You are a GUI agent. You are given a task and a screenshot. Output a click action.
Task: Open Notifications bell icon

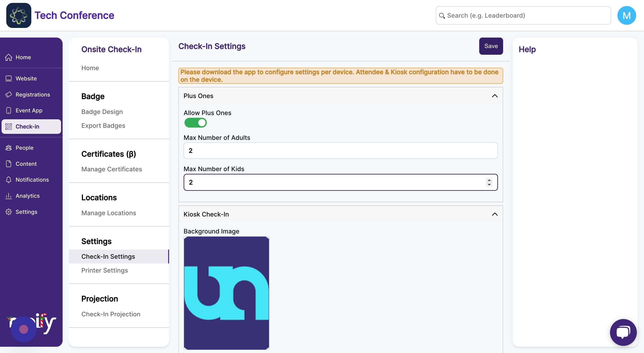tap(8, 180)
